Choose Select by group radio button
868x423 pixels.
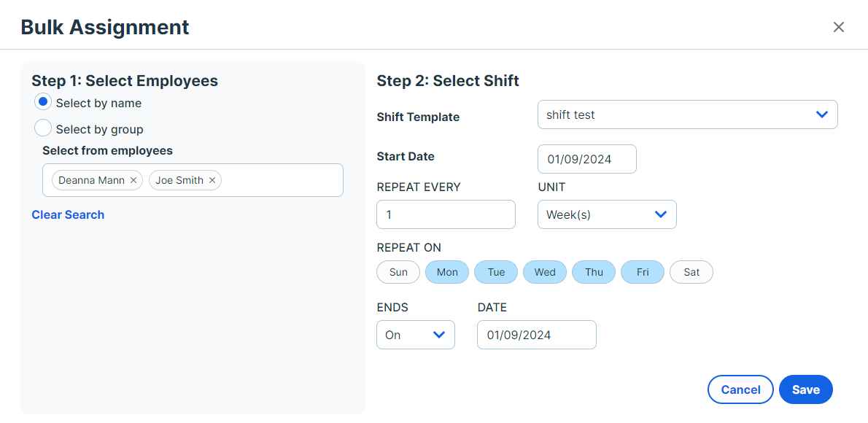click(42, 128)
